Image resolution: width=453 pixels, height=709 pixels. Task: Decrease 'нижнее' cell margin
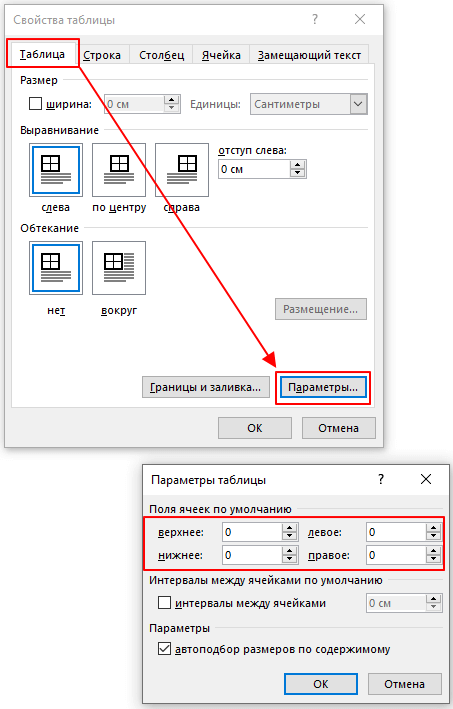(289, 559)
